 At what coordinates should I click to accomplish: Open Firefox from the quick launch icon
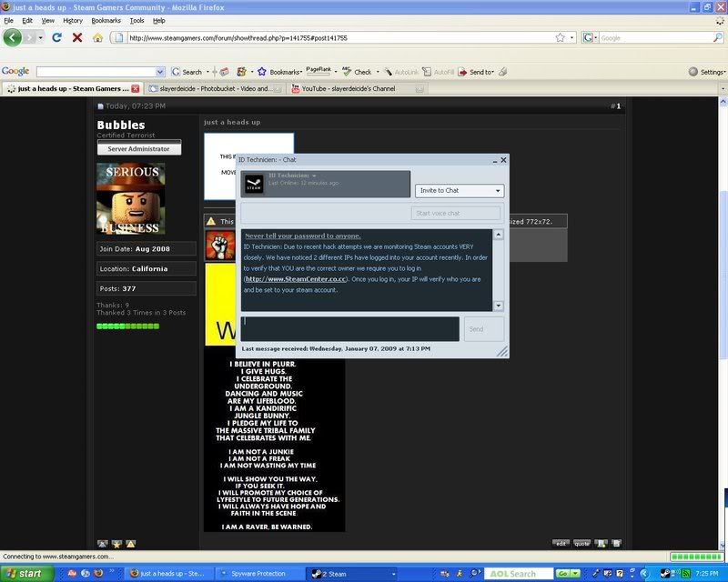click(98, 573)
